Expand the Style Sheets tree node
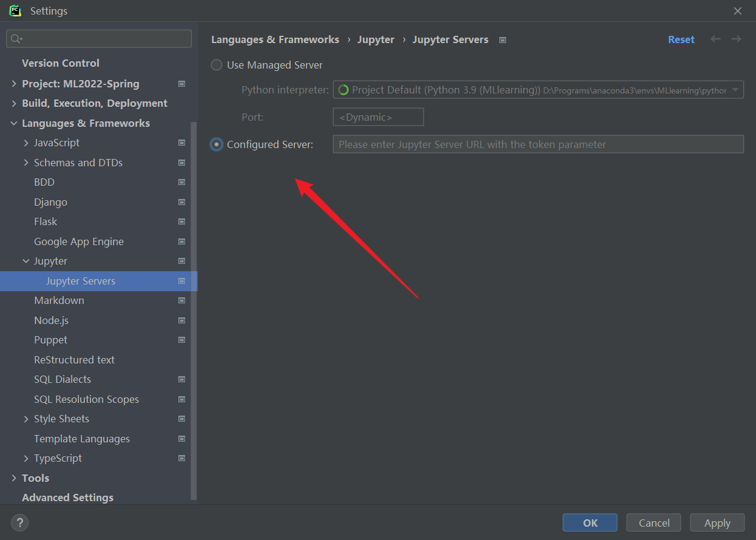Screen dimensions: 756x540 tap(26, 419)
